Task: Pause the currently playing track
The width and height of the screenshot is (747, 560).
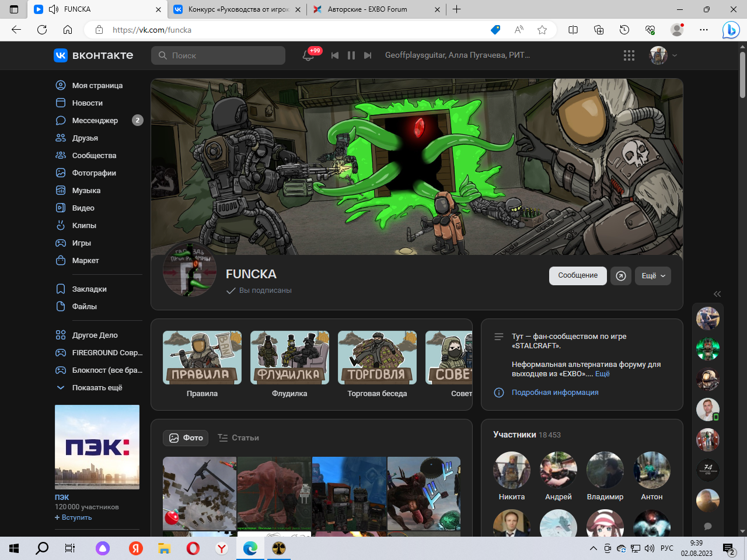Action: [351, 55]
